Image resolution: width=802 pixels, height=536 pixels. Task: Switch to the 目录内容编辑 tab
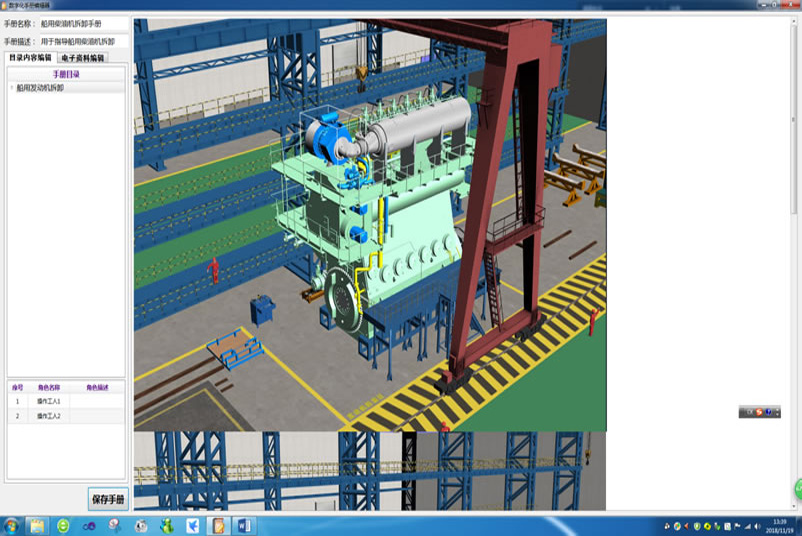30,58
